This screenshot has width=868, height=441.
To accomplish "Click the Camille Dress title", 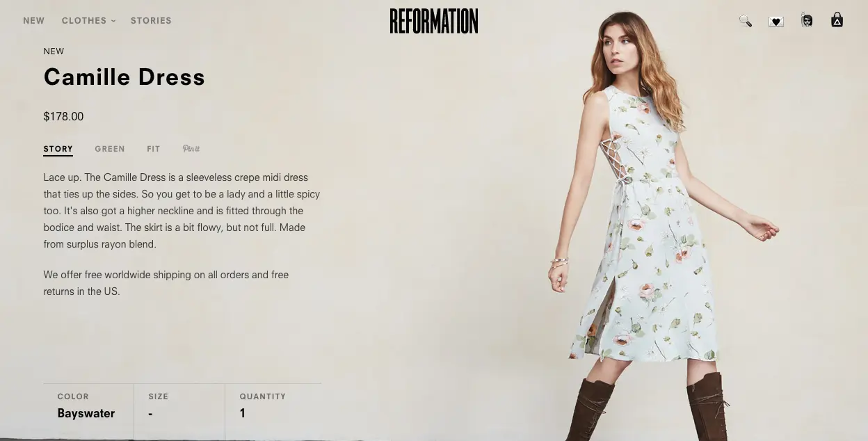I will point(124,77).
